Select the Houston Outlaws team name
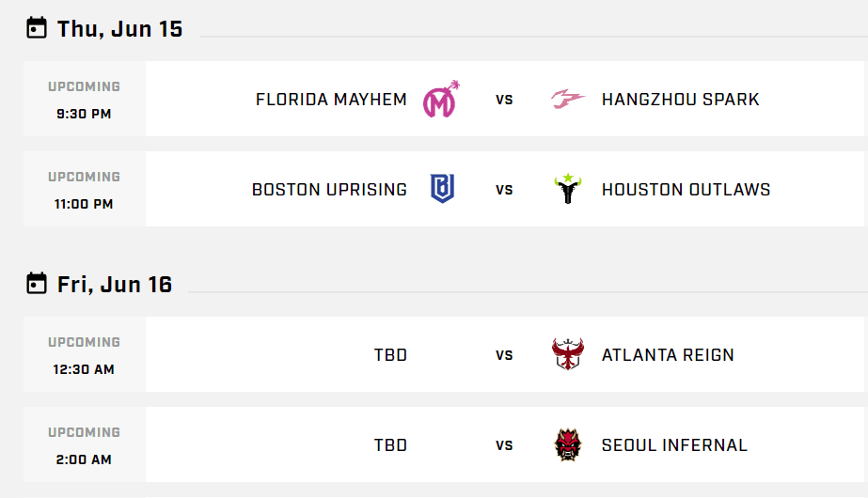 pyautogui.click(x=686, y=190)
